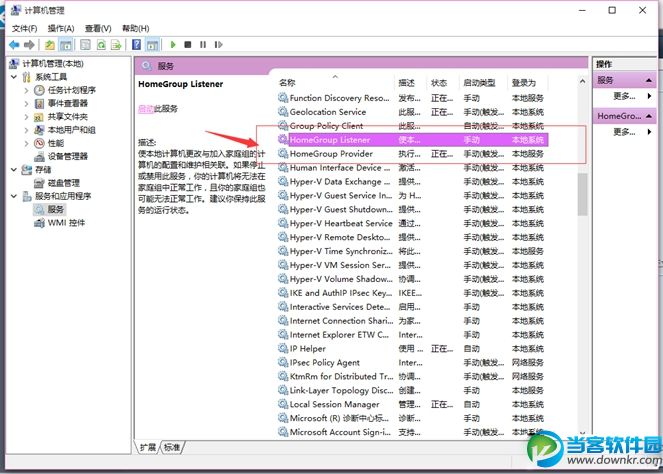
Task: Select Human Interface Device service
Action: click(x=412, y=167)
